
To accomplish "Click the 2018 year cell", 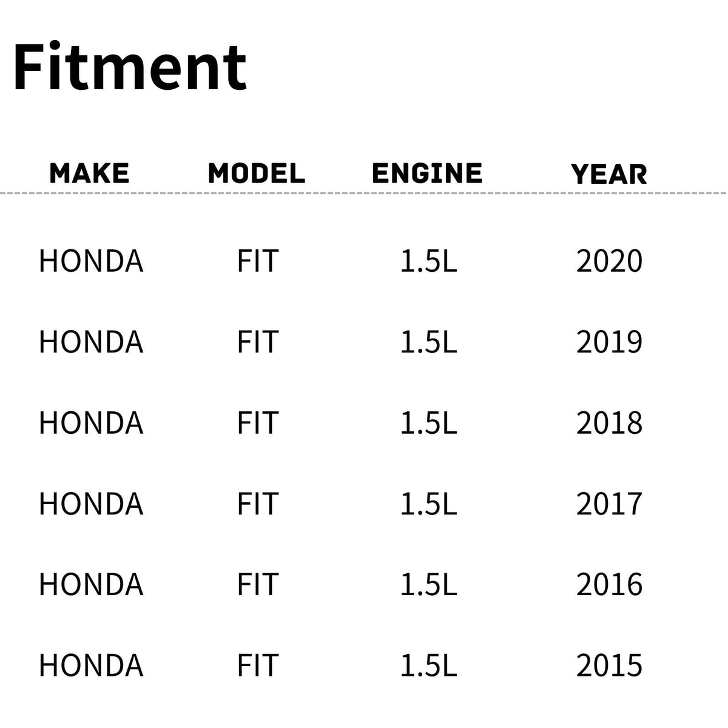I will (x=609, y=423).
